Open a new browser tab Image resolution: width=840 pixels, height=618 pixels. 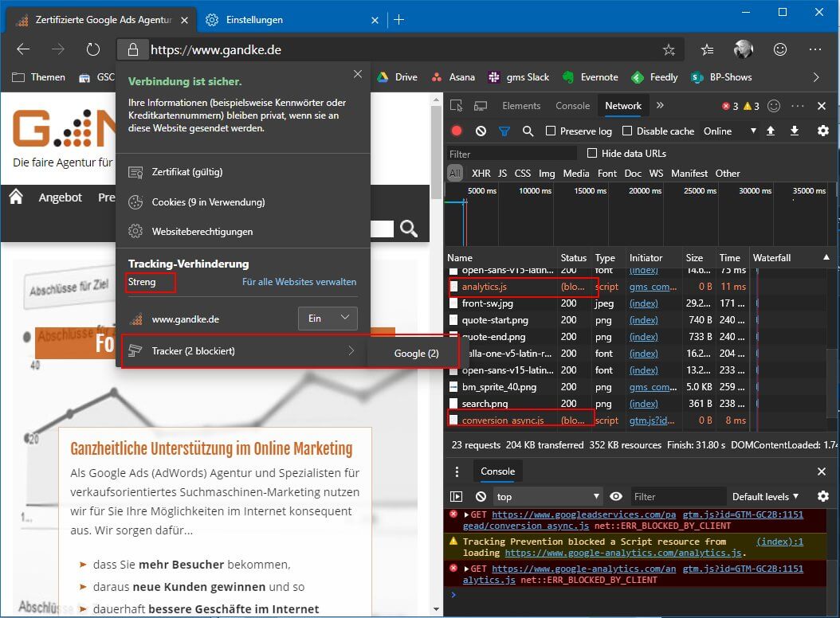click(x=398, y=20)
